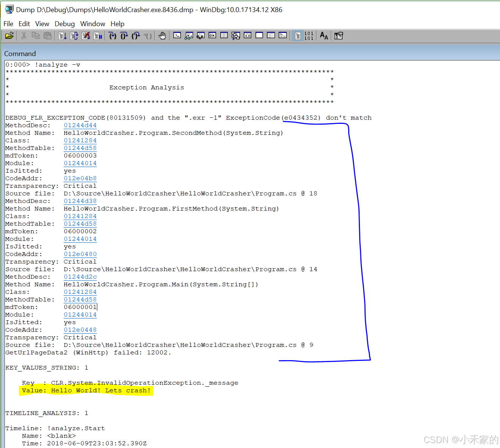Click the CLR.System.InvalidOperationException._message key text
The width and height of the screenshot is (500, 448).
[x=145, y=383]
